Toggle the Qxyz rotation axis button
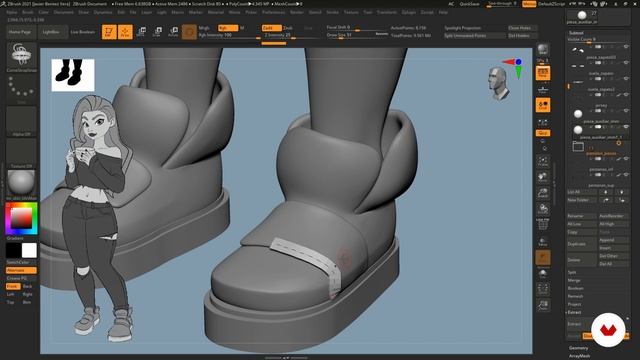640x360 pixels. pos(543,133)
